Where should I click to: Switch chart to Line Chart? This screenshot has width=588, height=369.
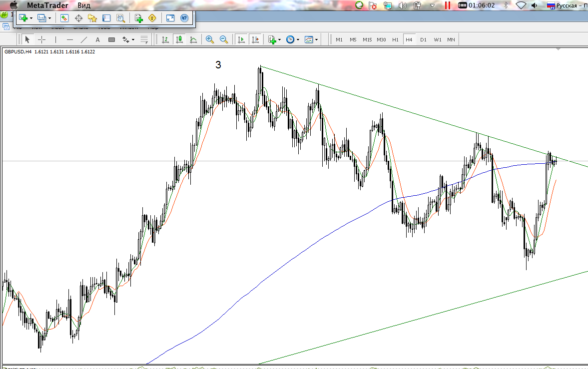click(x=193, y=39)
